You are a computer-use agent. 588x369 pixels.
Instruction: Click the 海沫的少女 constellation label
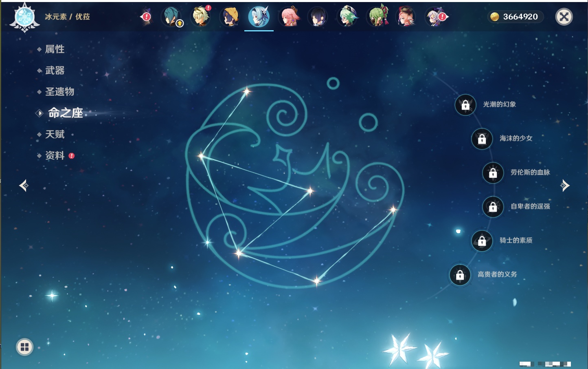(x=516, y=138)
